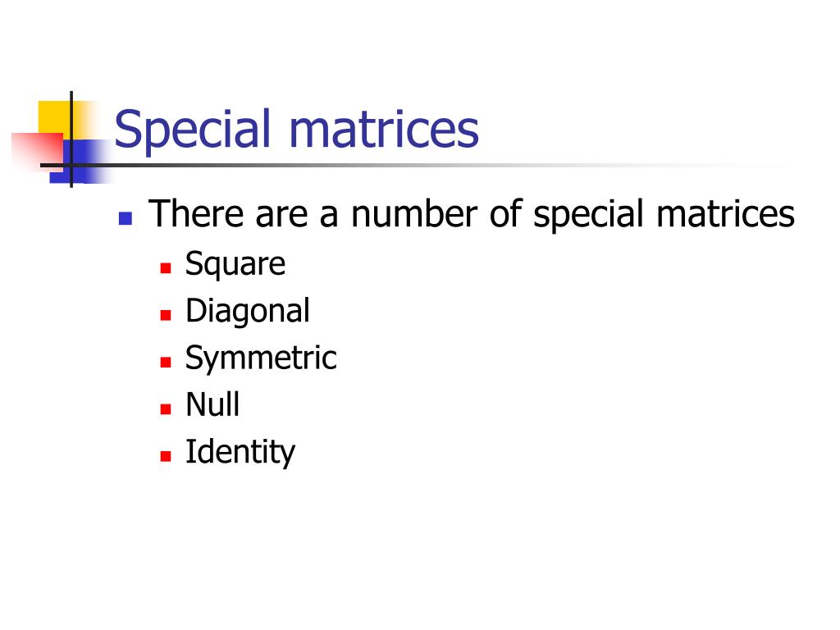Click the 'Diagonal' list item
This screenshot has width=840, height=630.
(x=248, y=310)
